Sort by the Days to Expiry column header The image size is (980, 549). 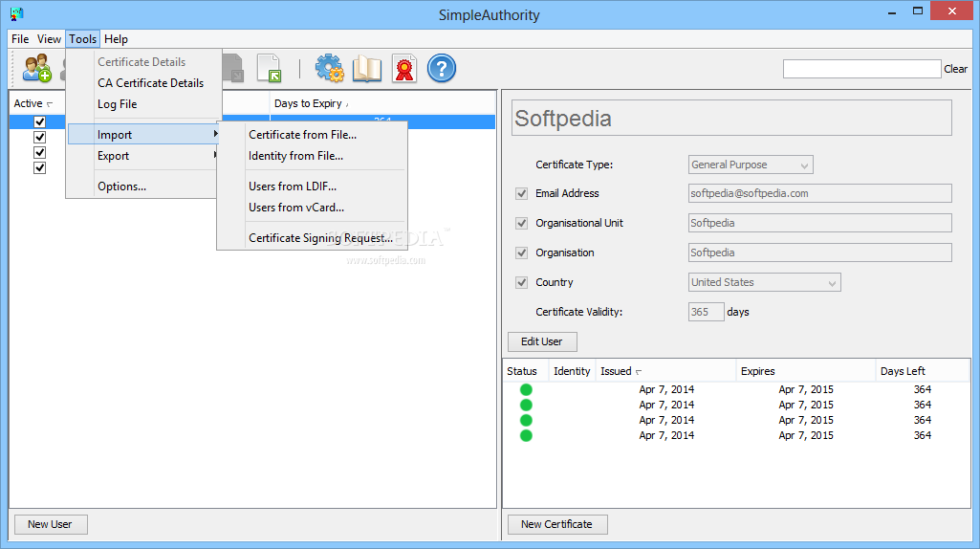click(382, 103)
